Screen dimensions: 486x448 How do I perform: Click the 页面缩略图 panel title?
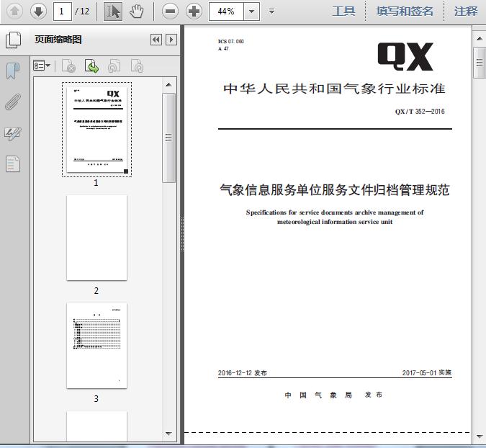click(58, 40)
